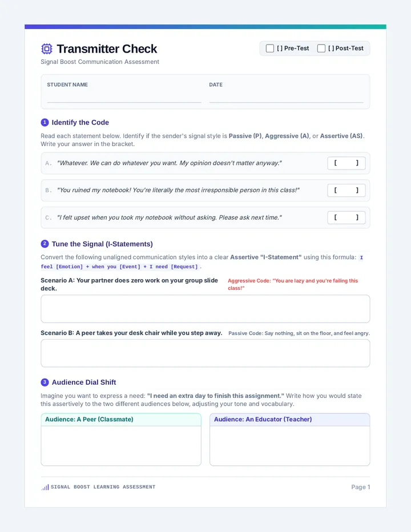This screenshot has height=532, width=411.
Task: Click the Transmitter Check title
Action: click(x=107, y=49)
